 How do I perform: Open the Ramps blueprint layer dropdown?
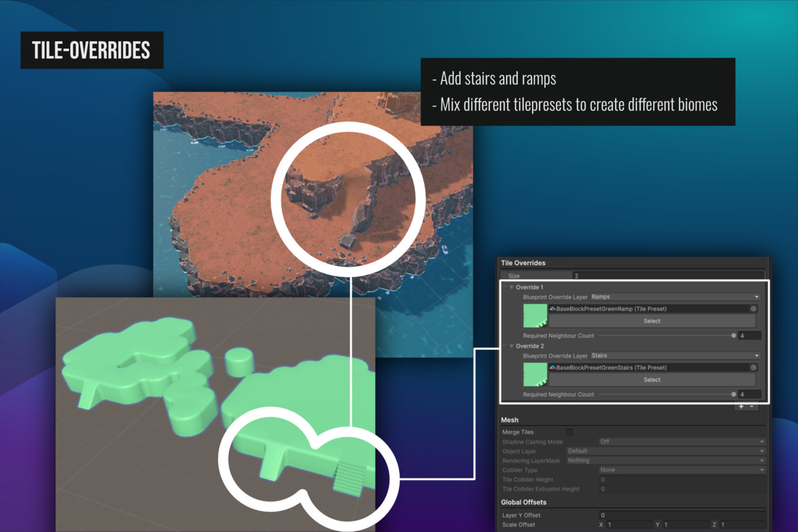coord(675,297)
